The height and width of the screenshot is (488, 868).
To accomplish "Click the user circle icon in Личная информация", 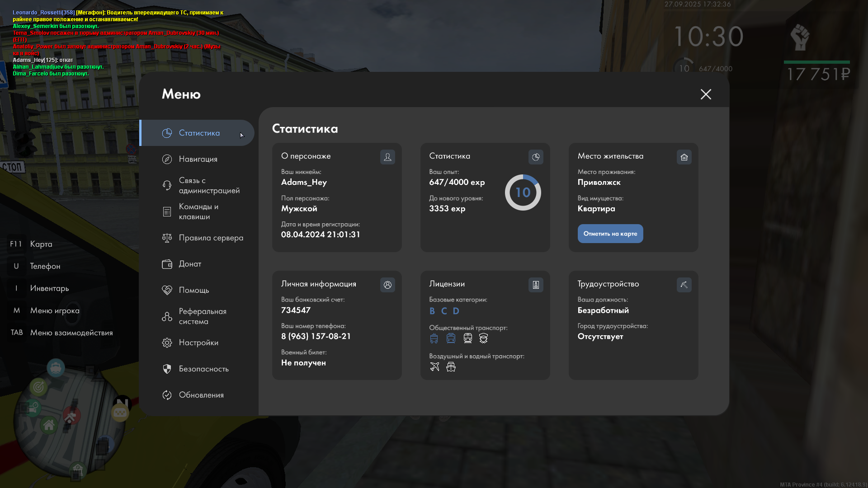I will tap(387, 285).
